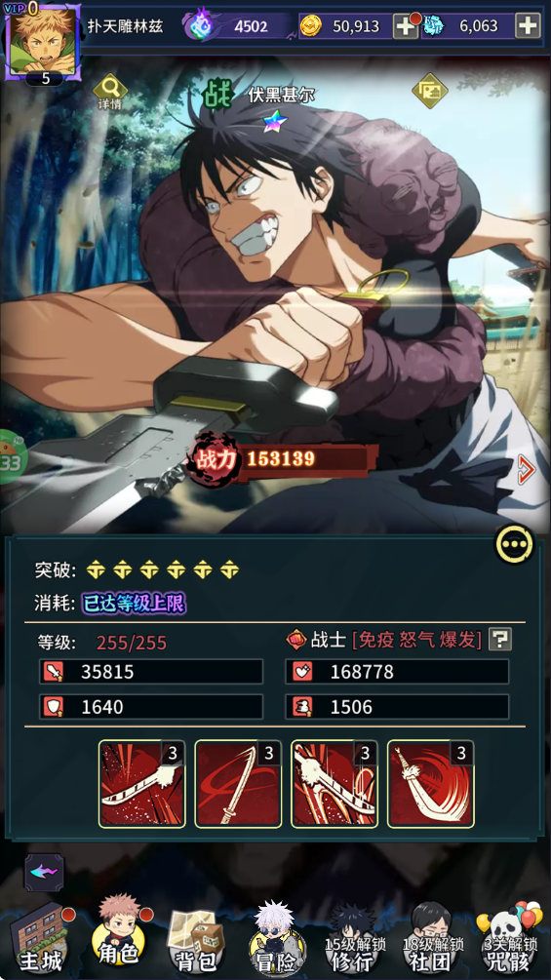Screen dimensions: 551x980
Task: Select the second sword skill icon
Action: 238,784
